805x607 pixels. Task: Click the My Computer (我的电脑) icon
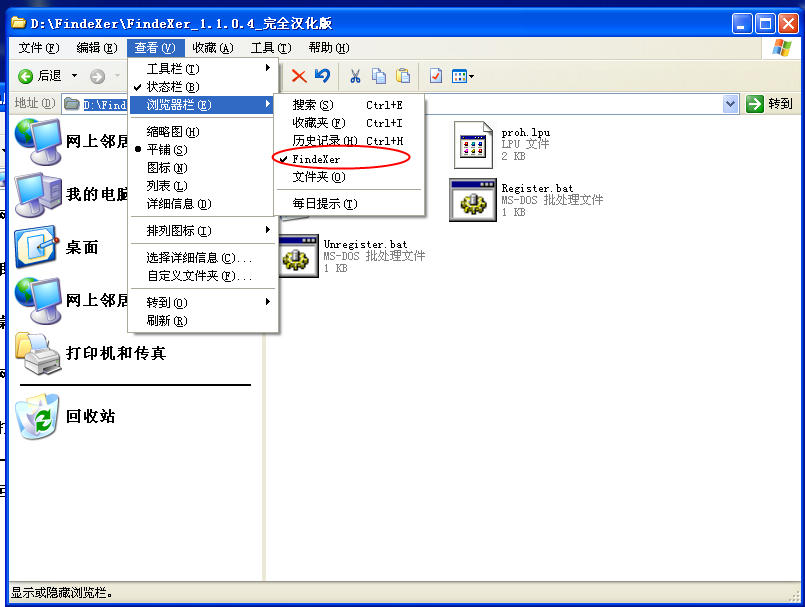(38, 194)
